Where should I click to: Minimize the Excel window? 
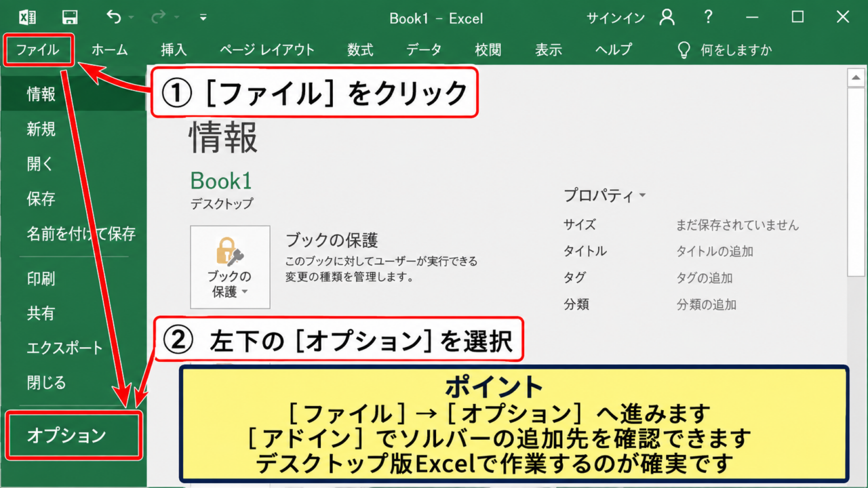tap(752, 18)
